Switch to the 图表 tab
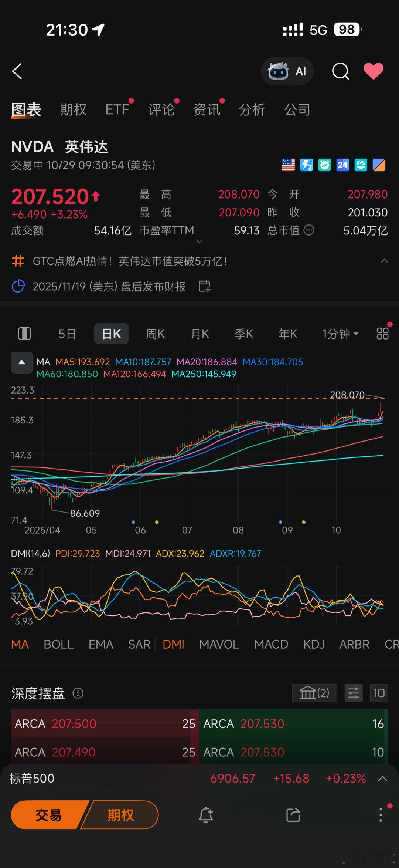 (x=26, y=110)
